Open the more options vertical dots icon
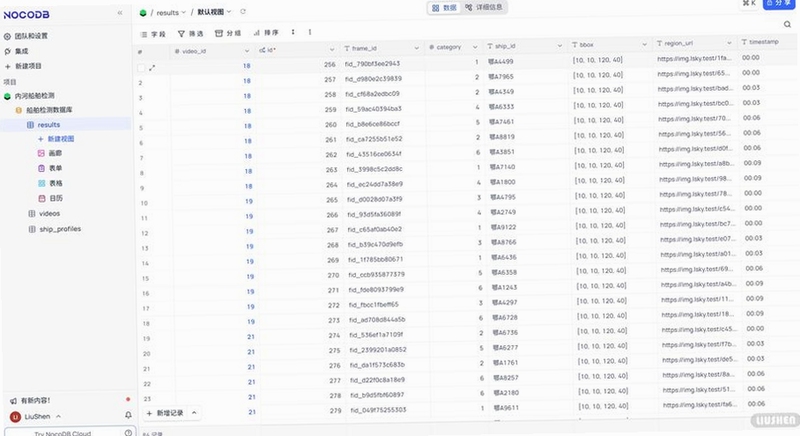The height and width of the screenshot is (436, 800). tap(310, 32)
